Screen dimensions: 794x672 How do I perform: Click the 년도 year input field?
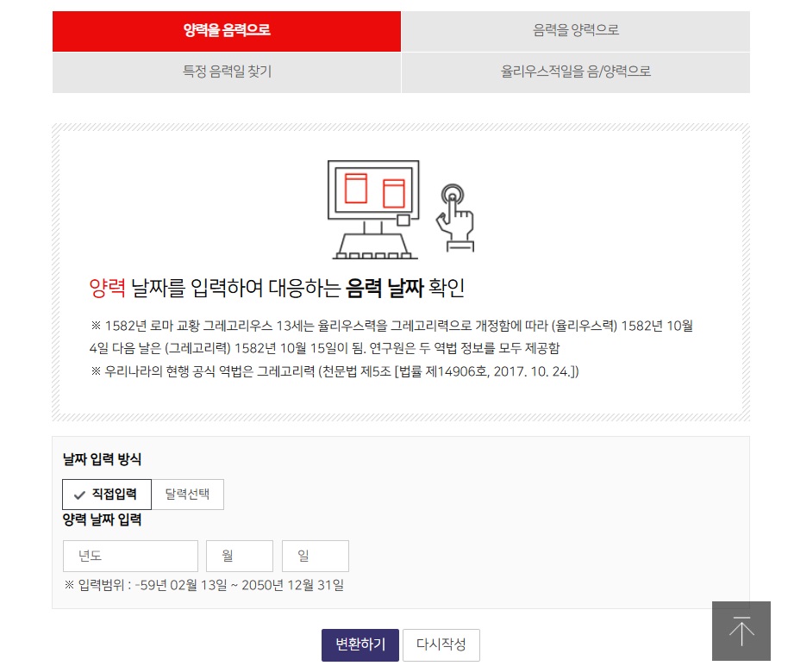(129, 556)
